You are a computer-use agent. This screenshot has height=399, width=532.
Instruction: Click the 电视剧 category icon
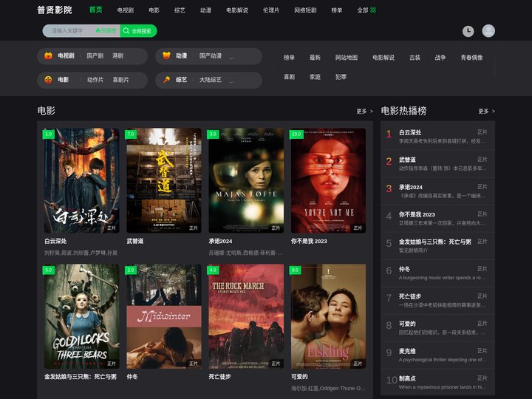(x=48, y=55)
